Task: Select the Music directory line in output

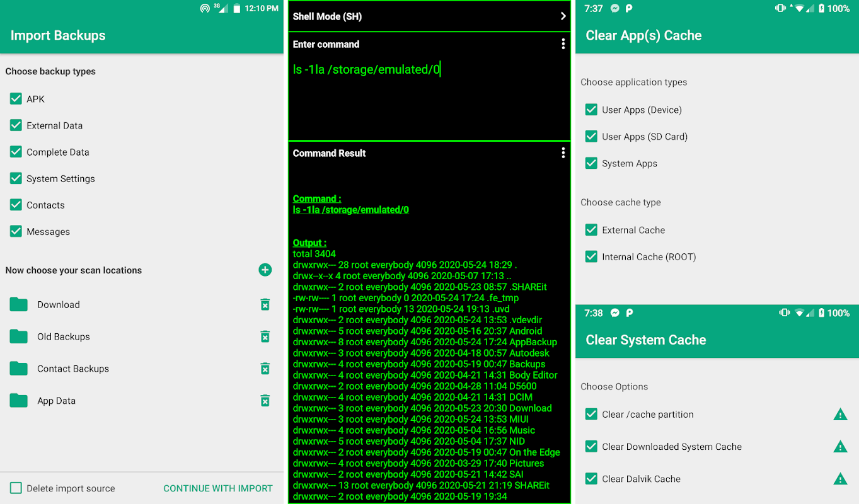Action: click(x=414, y=430)
